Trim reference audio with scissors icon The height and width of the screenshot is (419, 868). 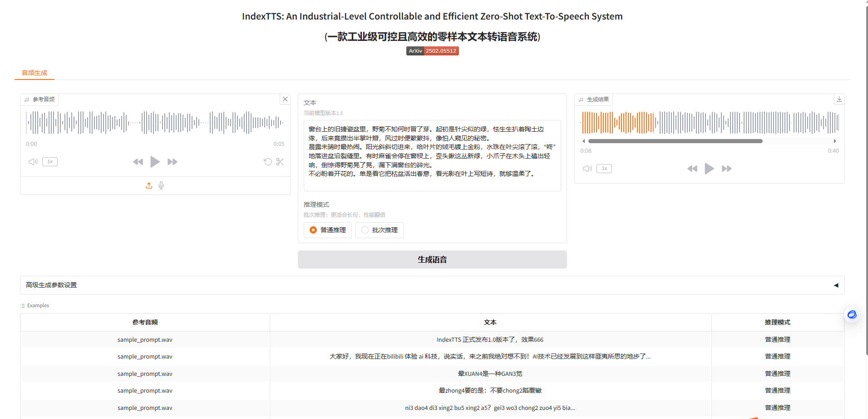(280, 162)
